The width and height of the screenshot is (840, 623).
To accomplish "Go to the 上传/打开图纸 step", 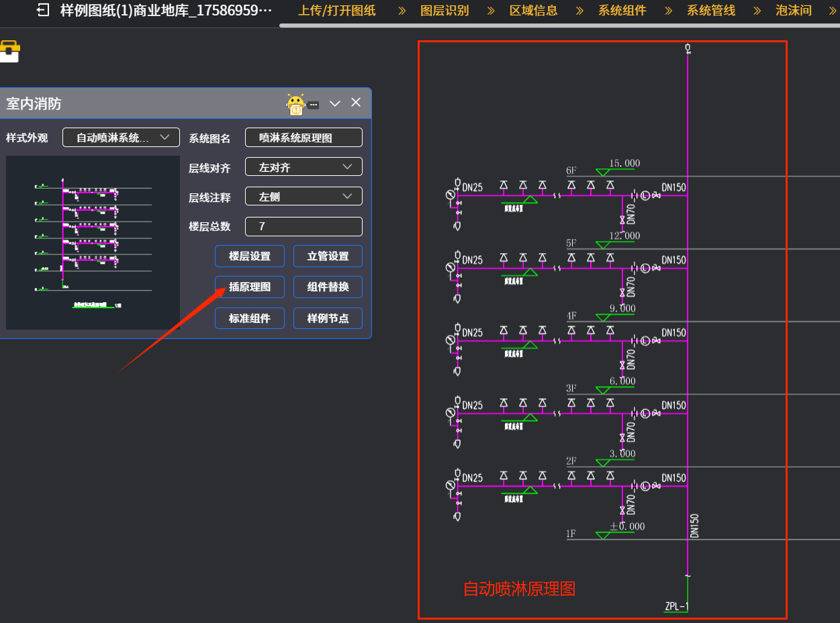I will click(336, 11).
